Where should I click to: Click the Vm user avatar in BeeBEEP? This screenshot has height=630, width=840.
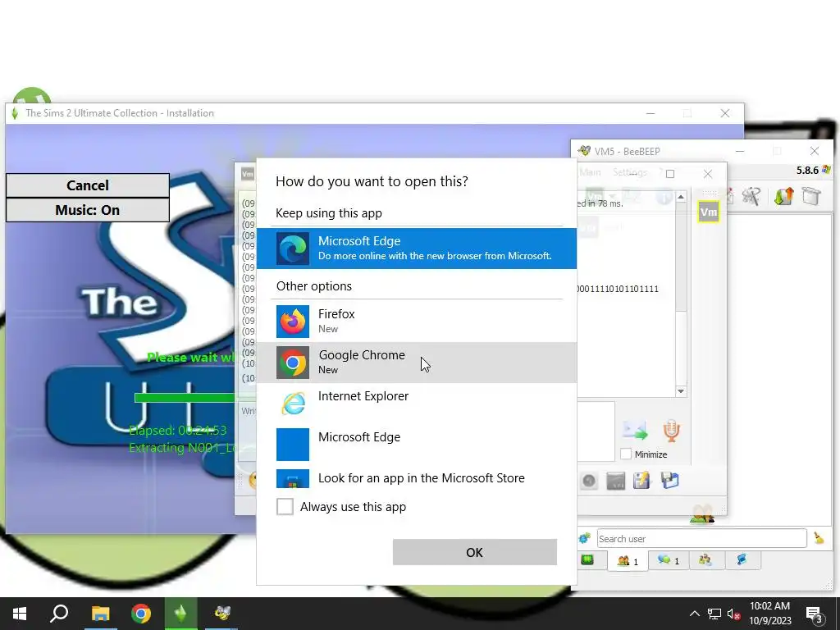pyautogui.click(x=708, y=212)
